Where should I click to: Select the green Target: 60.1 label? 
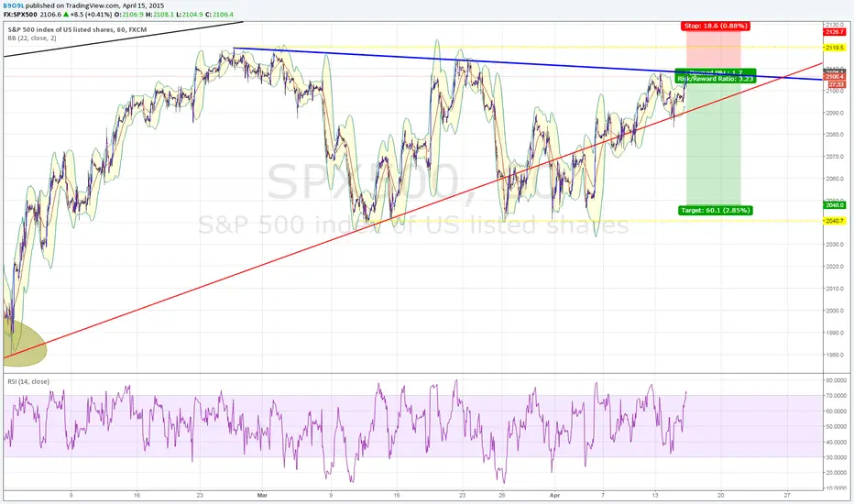click(716, 210)
